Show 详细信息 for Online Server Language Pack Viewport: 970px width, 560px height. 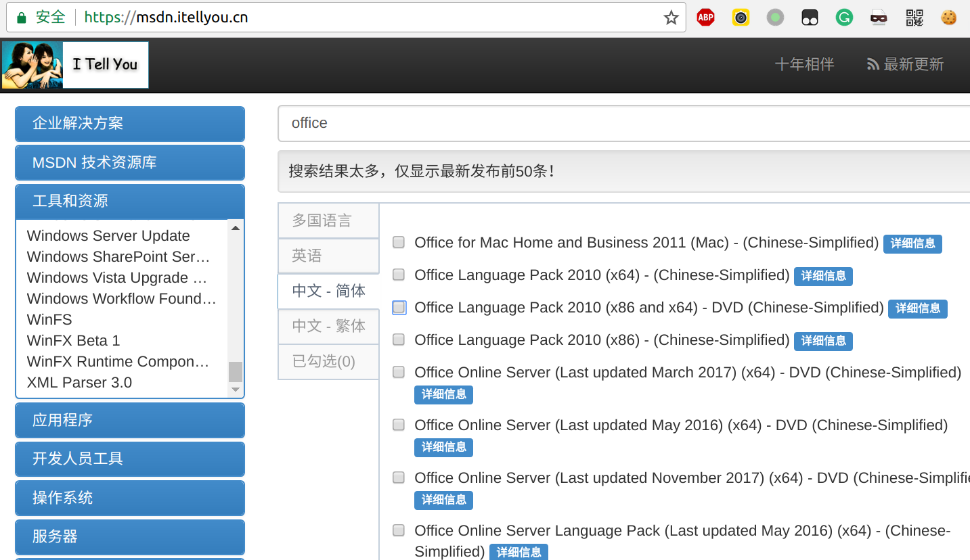[x=519, y=552]
